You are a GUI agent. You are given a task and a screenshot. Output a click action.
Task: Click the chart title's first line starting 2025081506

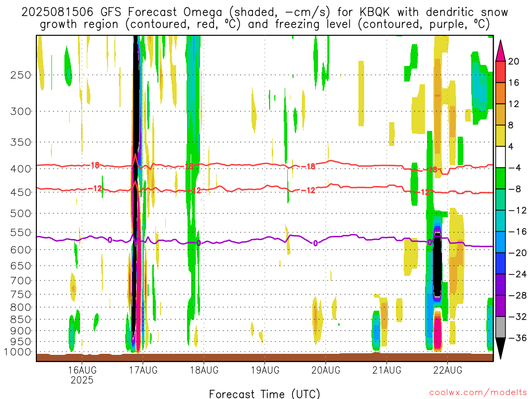[264, 12]
